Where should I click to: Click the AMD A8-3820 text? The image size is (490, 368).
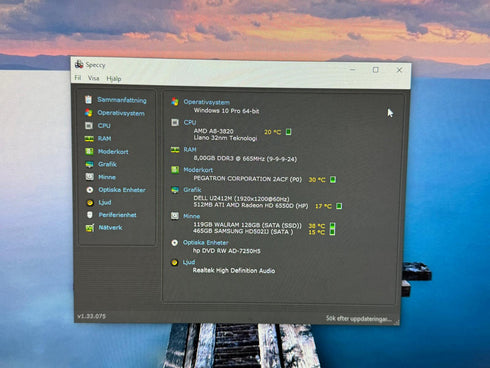[x=213, y=131]
